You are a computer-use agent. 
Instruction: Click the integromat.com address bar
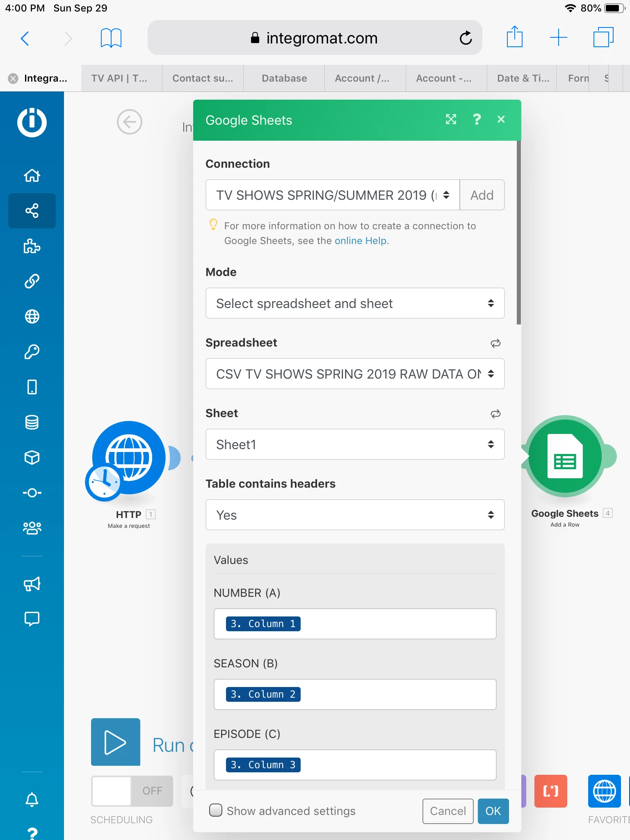click(315, 38)
